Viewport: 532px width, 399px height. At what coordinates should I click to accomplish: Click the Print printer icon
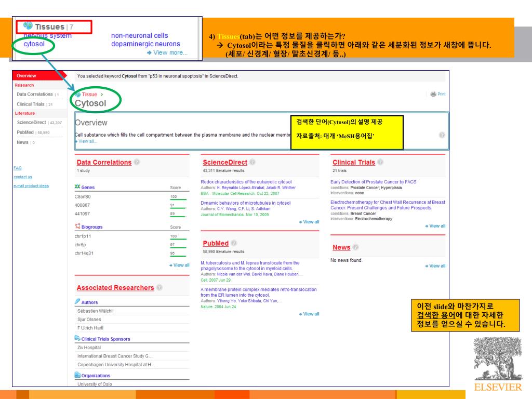click(433, 94)
